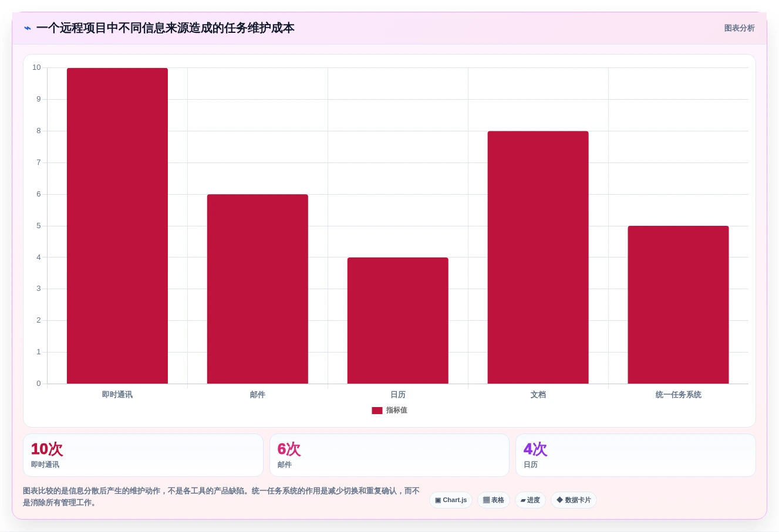
Task: Click the y-axis value 10
Action: 37,67
